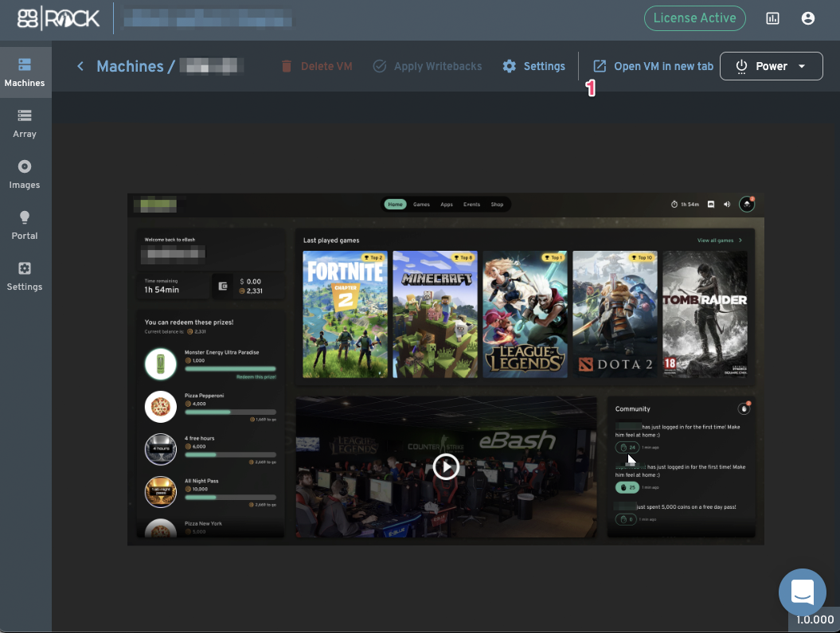Click the 2,331 coin balance
This screenshot has height=633, width=840.
[251, 291]
